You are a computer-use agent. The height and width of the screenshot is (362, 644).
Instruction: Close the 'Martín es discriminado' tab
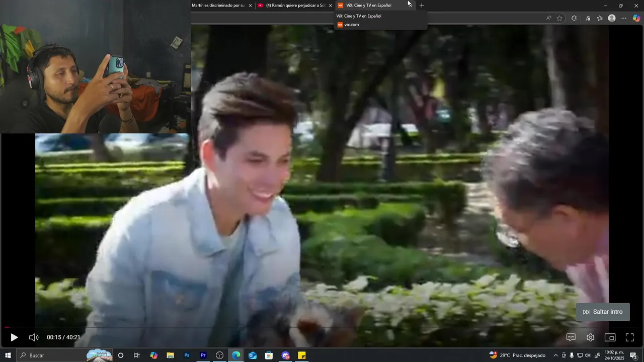click(250, 6)
